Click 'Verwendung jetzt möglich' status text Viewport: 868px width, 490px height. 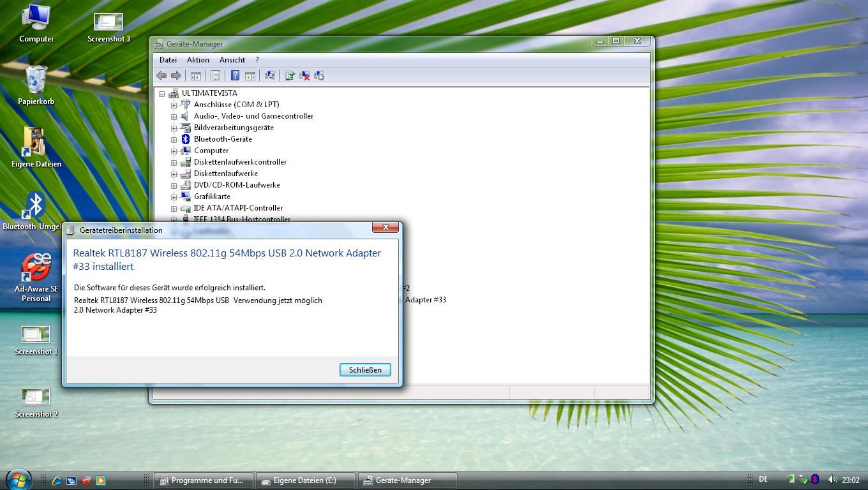click(278, 301)
